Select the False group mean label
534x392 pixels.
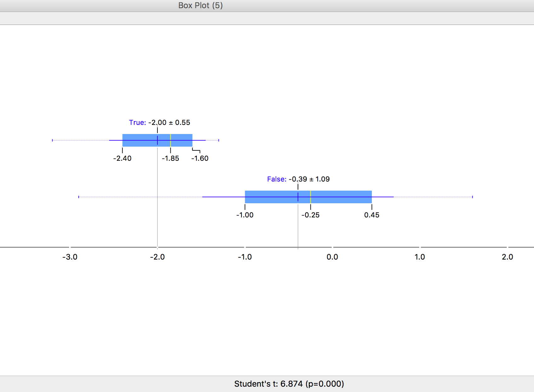click(x=298, y=179)
